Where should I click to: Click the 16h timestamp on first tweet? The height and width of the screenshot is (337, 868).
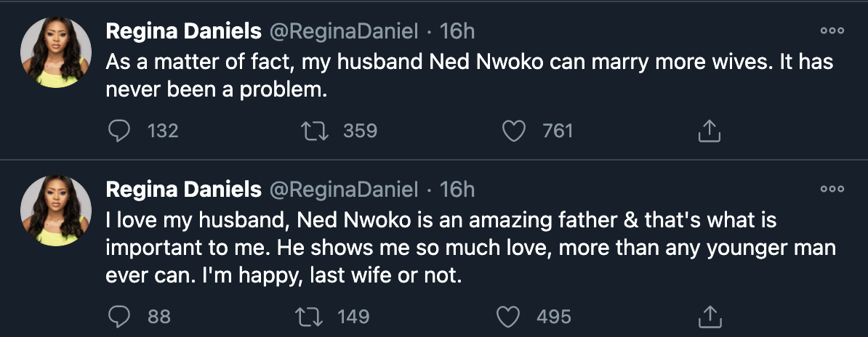point(457,31)
